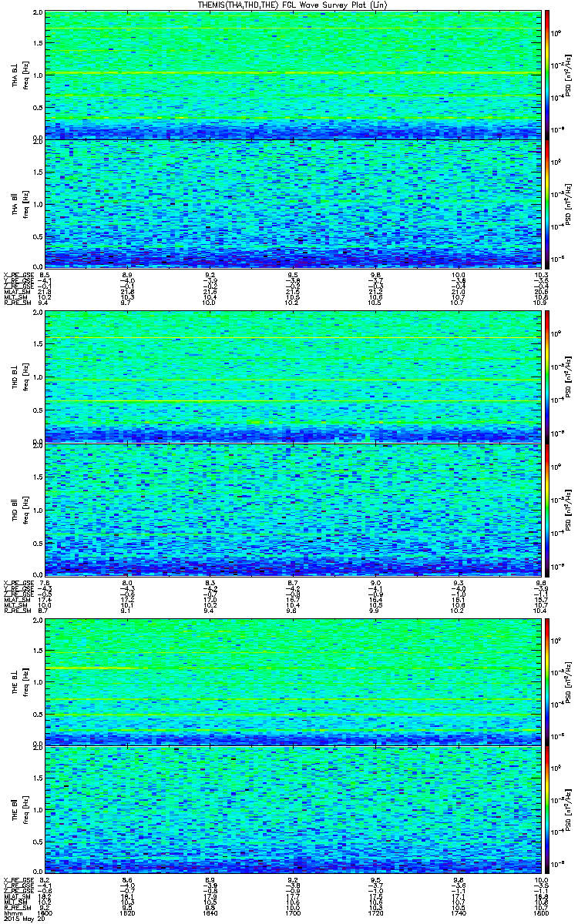Click the 1.5 y-axis tick of THE BL
578x924 pixels.
pyautogui.click(x=38, y=651)
